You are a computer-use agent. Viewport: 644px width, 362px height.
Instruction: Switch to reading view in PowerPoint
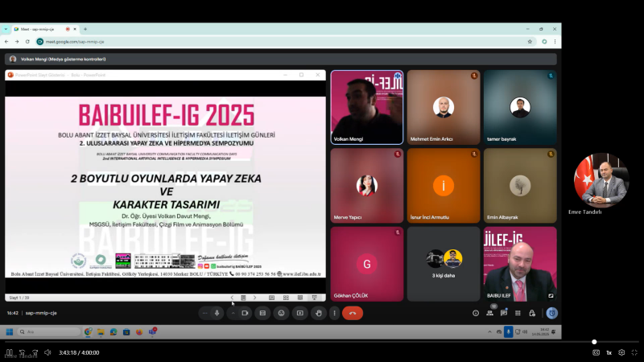pos(300,298)
